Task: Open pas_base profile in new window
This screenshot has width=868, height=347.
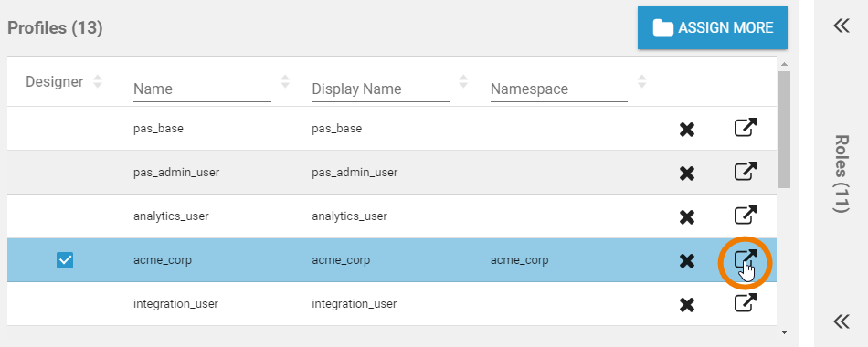Action: tap(745, 128)
